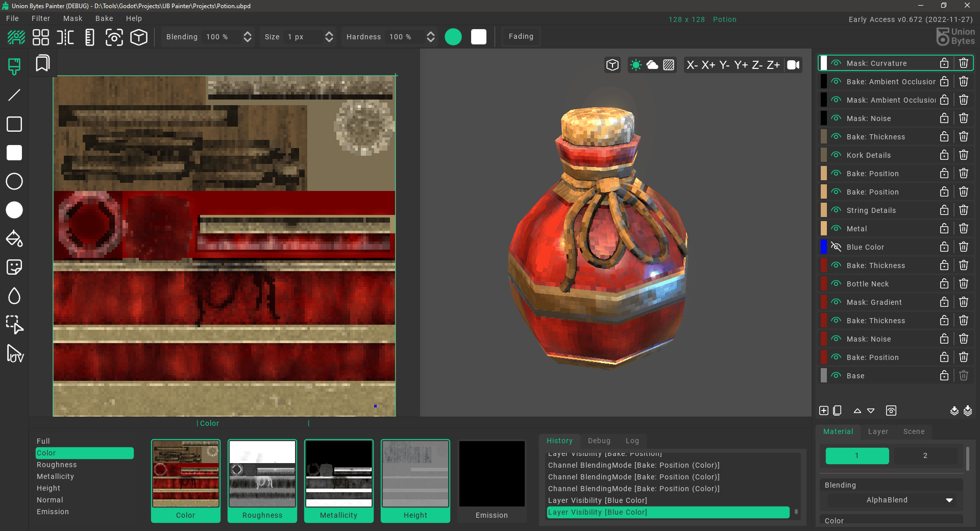Select the paint bucket fill tool
The width and height of the screenshot is (980, 531).
[14, 238]
